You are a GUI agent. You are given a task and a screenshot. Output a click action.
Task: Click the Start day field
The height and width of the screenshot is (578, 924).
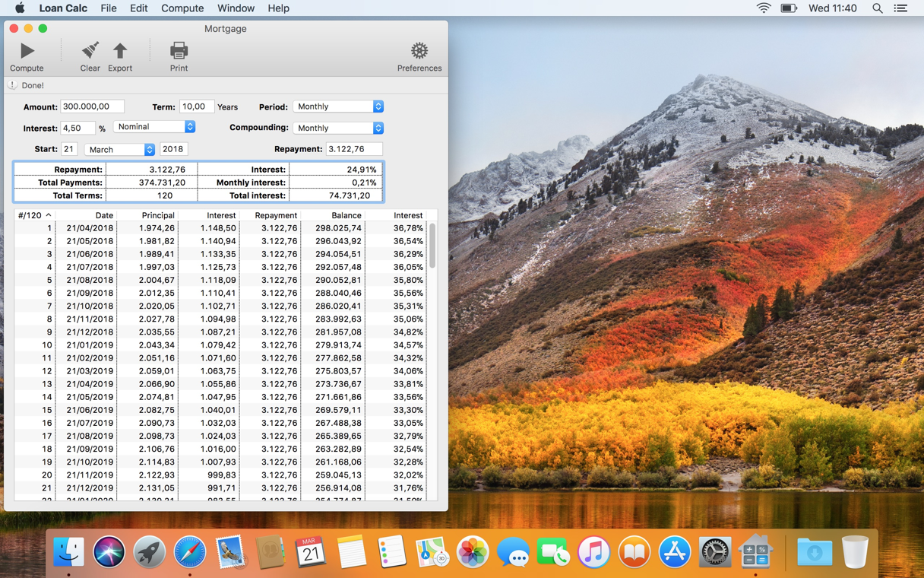click(x=69, y=149)
